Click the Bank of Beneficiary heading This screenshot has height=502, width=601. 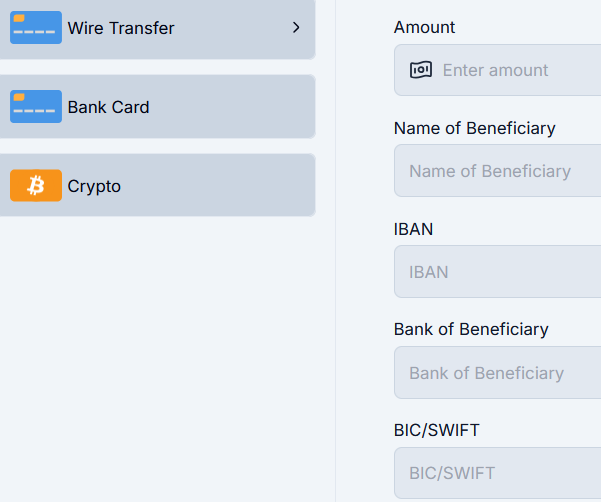[x=471, y=329]
